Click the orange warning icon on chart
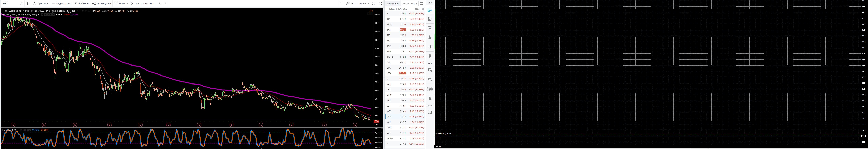This screenshot has height=149, width=868. (x=371, y=11)
